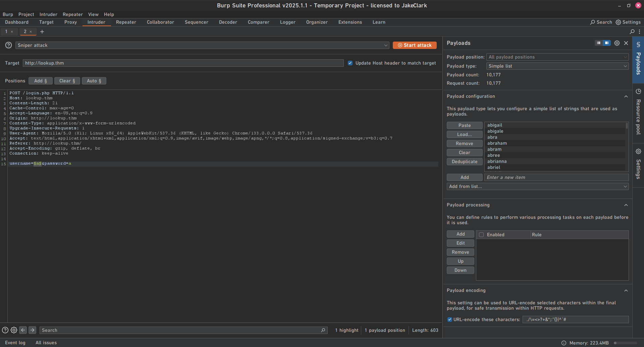Click Paste in payload configuration
This screenshot has width=644, height=347.
coord(465,125)
